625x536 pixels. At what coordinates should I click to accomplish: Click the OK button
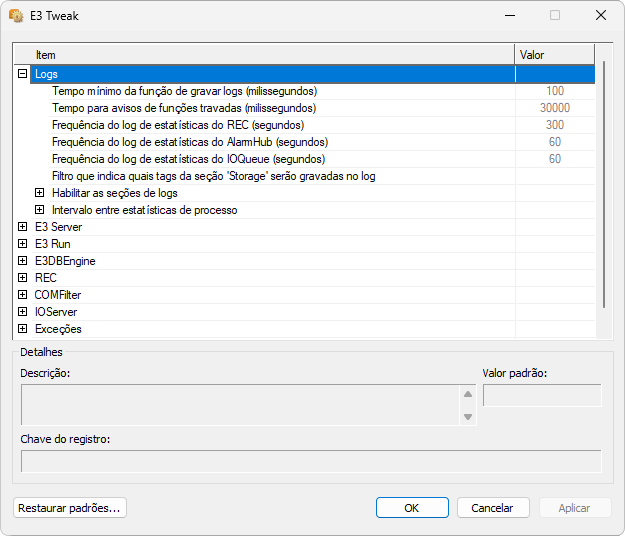click(x=412, y=508)
